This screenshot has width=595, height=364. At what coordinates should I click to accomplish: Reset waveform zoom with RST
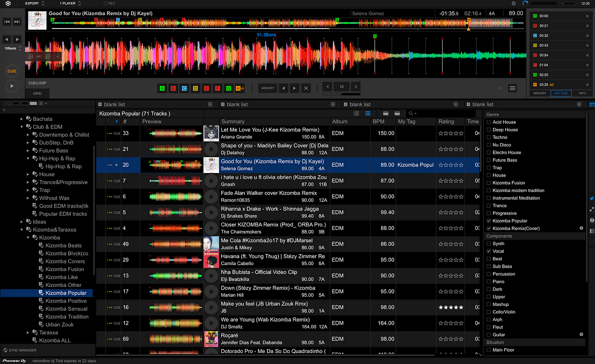[x=39, y=57]
